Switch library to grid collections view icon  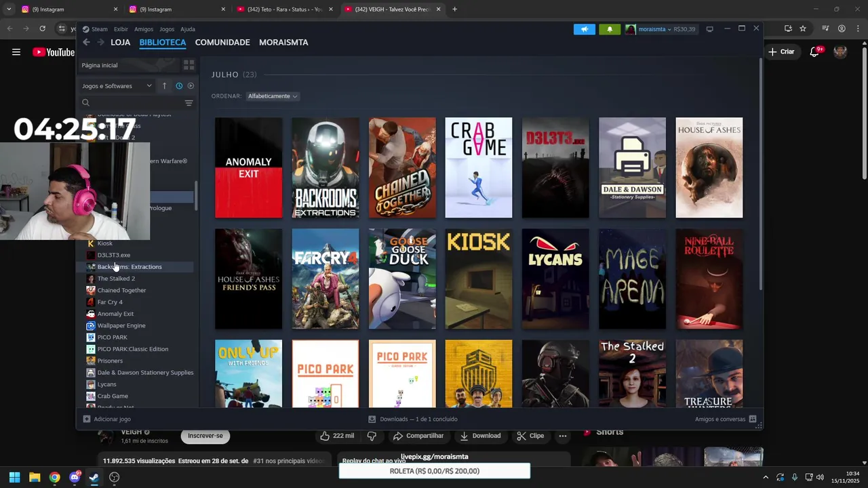click(189, 65)
